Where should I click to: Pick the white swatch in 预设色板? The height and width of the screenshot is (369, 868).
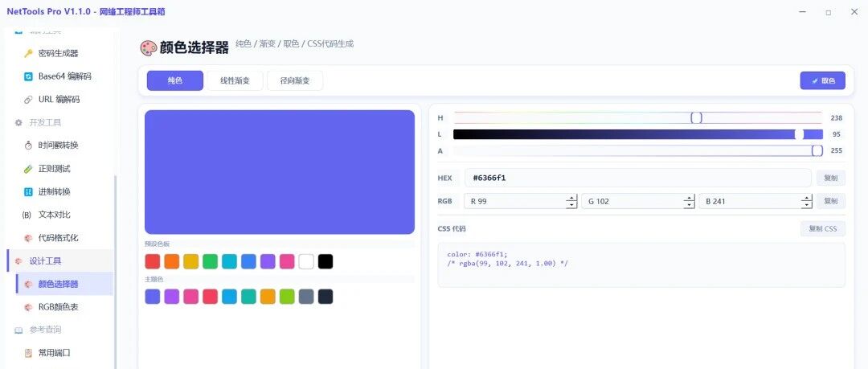tap(306, 261)
